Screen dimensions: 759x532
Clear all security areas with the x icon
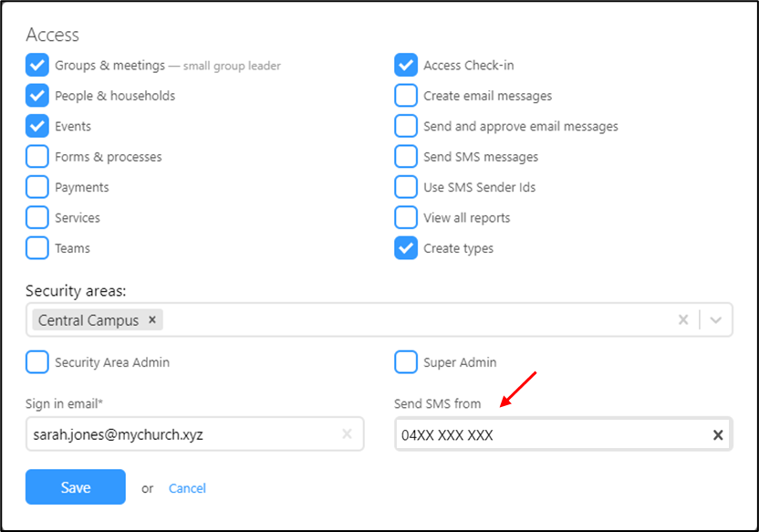[x=683, y=319]
